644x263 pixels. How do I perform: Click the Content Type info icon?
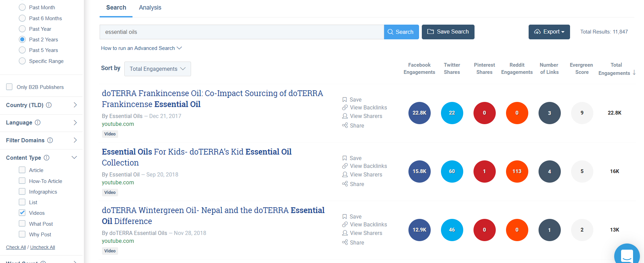pos(47,158)
